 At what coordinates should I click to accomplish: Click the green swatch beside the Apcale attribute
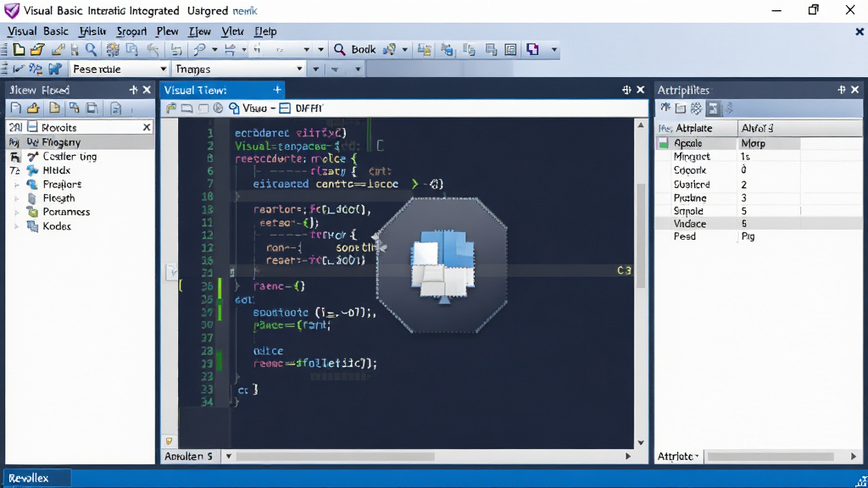(663, 143)
